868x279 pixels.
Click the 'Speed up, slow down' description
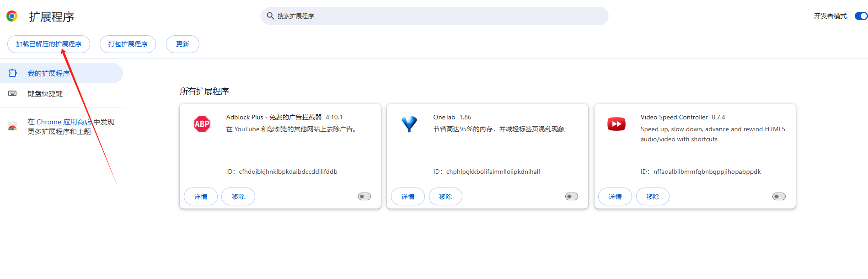pyautogui.click(x=713, y=134)
